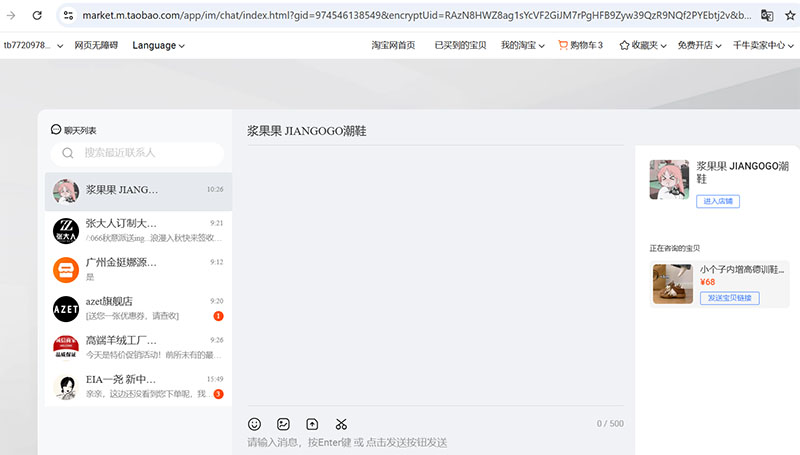
Task: Focus the 搜索最近联系人 search field
Action: (x=137, y=153)
